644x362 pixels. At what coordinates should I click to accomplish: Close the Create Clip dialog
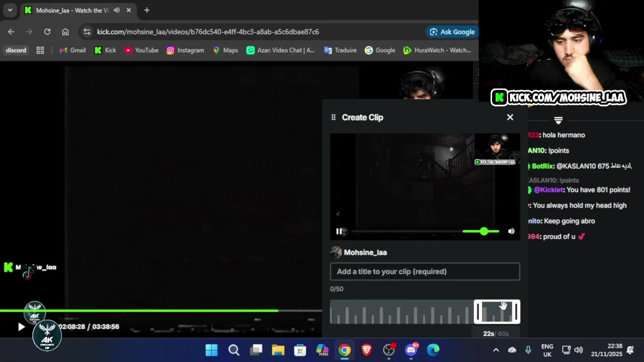click(510, 117)
